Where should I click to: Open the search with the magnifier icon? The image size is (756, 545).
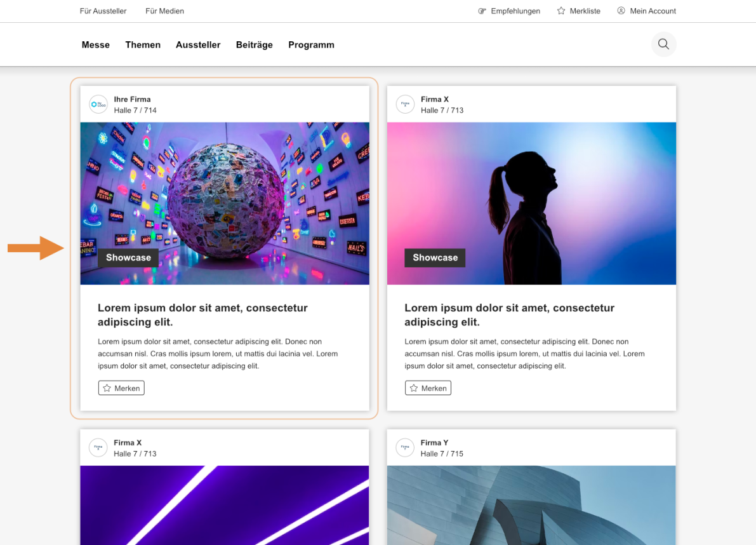pyautogui.click(x=663, y=44)
